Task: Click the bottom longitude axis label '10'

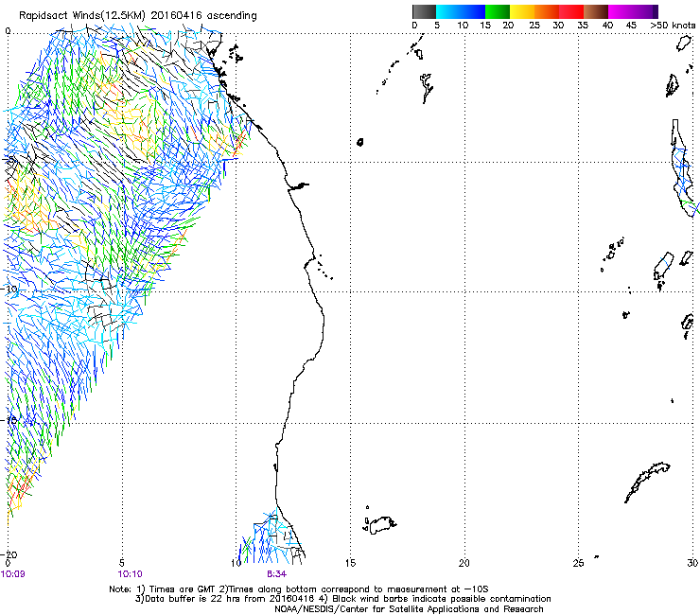Action: pyautogui.click(x=236, y=563)
